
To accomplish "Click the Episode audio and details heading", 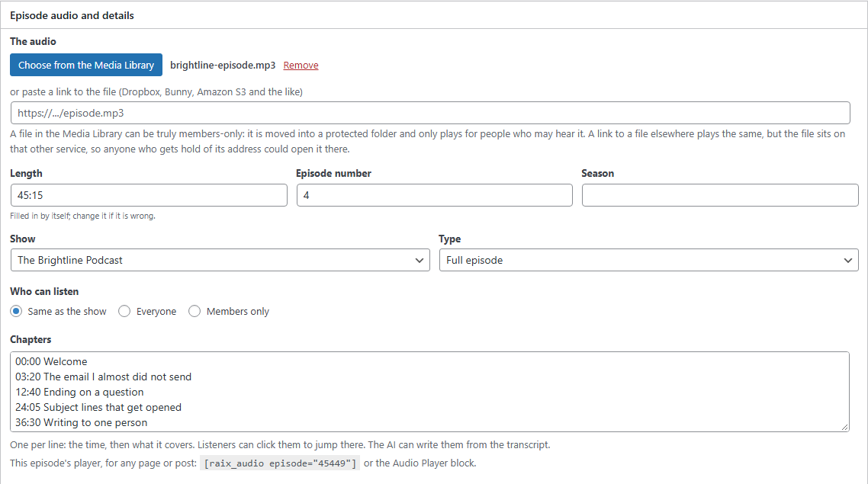I will [x=72, y=15].
